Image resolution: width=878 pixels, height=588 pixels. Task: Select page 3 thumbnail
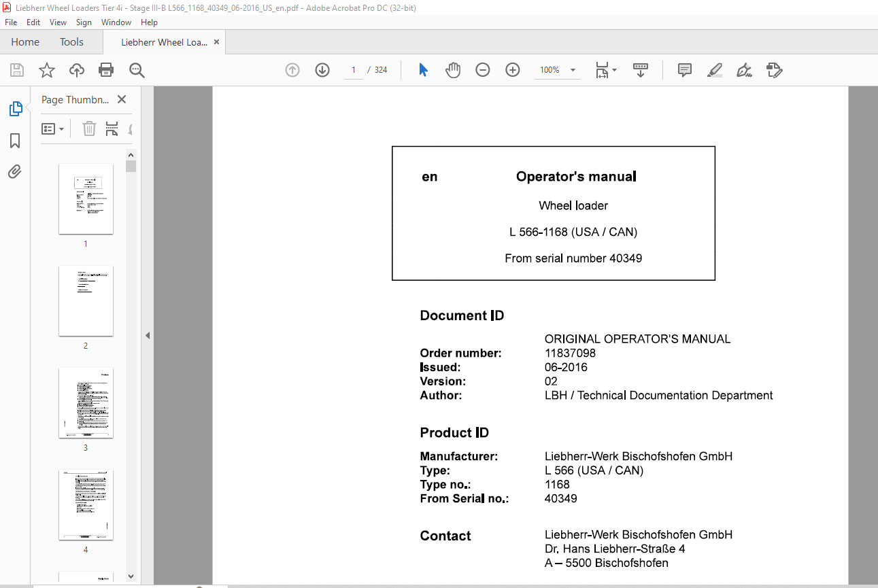(x=86, y=402)
